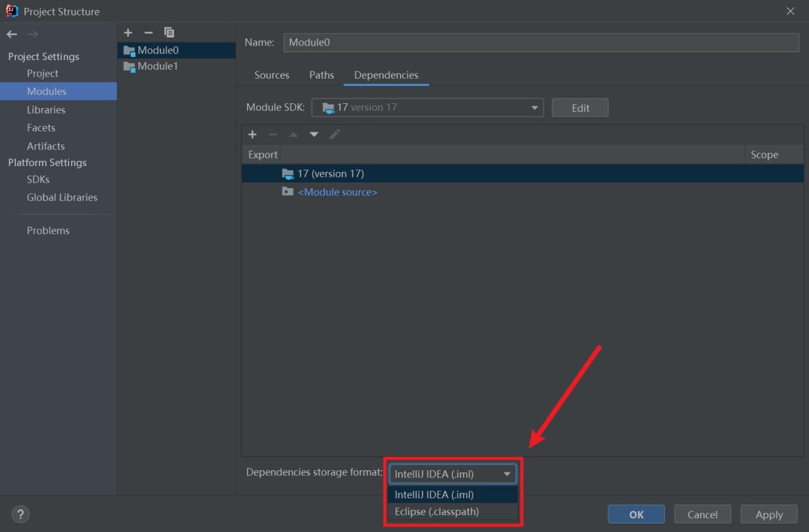Viewport: 809px width, 532px height.
Task: Open SDKs platform settings
Action: tap(38, 179)
